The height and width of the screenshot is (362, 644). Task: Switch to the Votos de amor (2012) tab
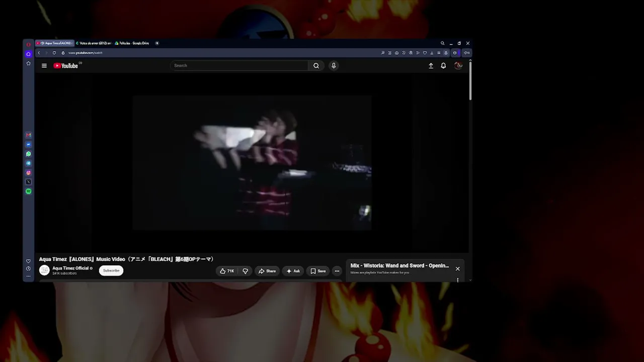[93, 43]
